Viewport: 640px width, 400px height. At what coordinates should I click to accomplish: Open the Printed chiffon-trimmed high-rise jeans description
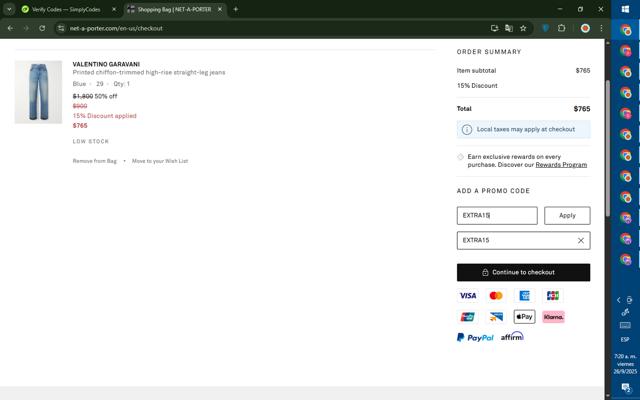click(x=149, y=72)
